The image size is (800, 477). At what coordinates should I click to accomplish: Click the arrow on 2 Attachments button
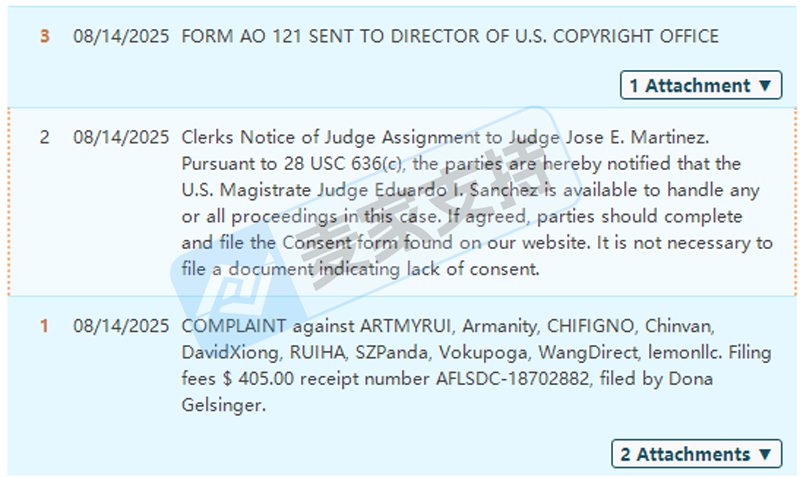(x=765, y=454)
